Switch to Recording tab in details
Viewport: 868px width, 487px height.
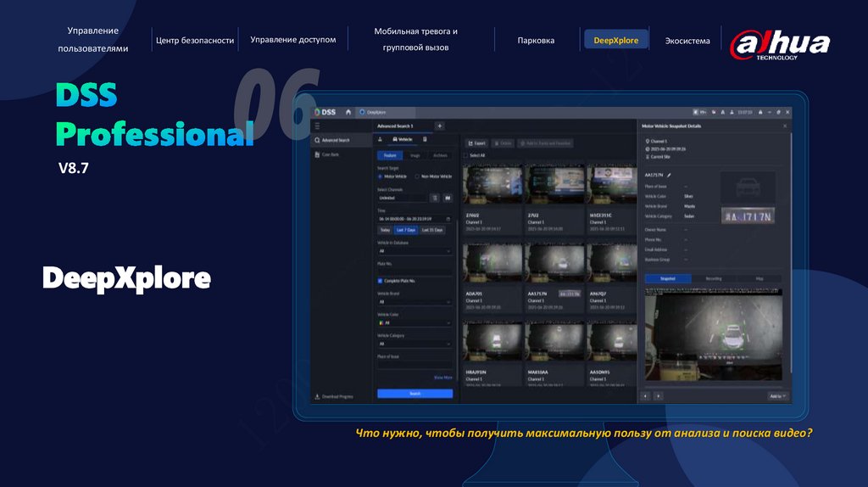pyautogui.click(x=714, y=278)
